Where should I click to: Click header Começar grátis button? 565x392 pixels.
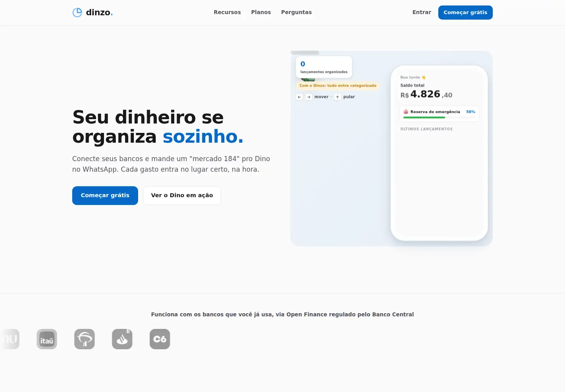[x=465, y=13]
